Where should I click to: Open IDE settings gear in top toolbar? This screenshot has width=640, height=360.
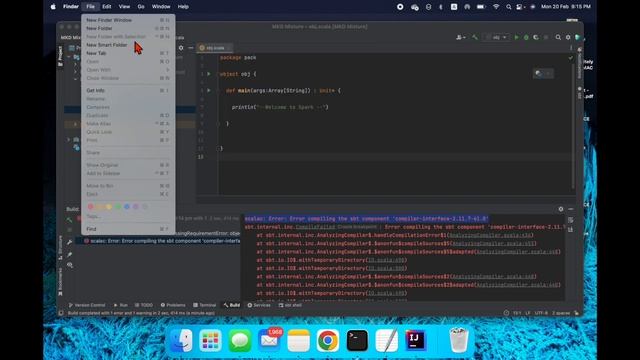568,37
